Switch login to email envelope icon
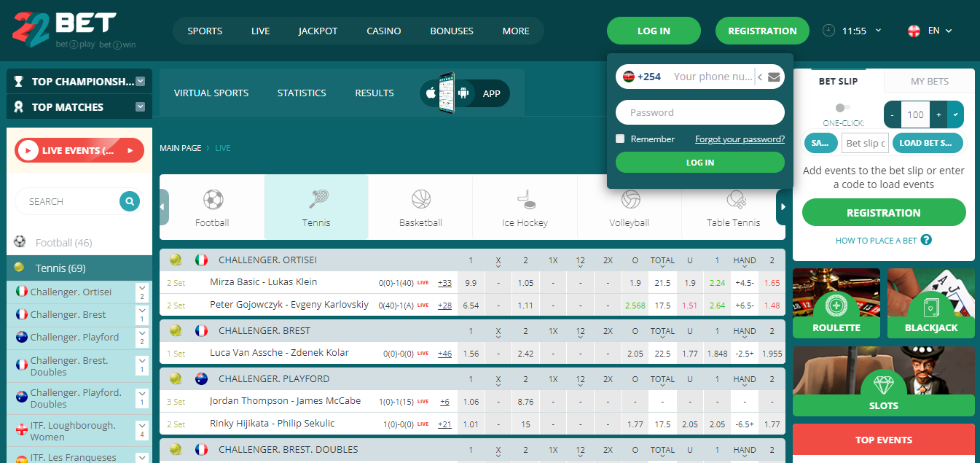This screenshot has width=980, height=463. point(774,77)
